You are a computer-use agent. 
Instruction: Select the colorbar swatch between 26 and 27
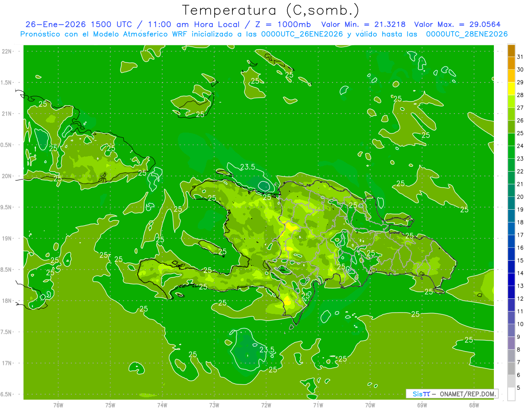pos(511,114)
